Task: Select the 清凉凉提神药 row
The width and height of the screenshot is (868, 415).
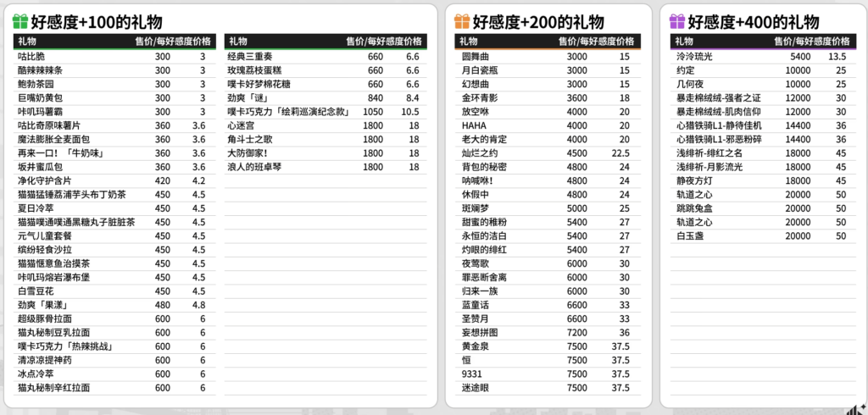Action: [114, 361]
